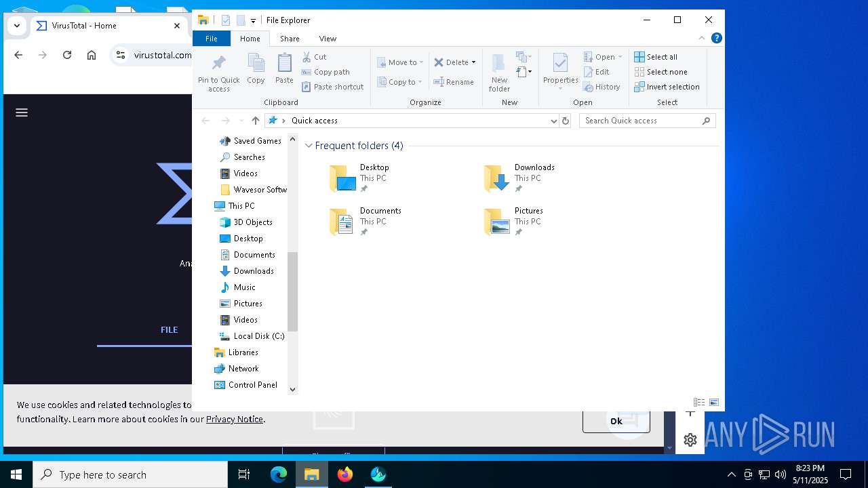Switch to the View ribbon tab
The image size is (868, 488).
pyautogui.click(x=328, y=39)
